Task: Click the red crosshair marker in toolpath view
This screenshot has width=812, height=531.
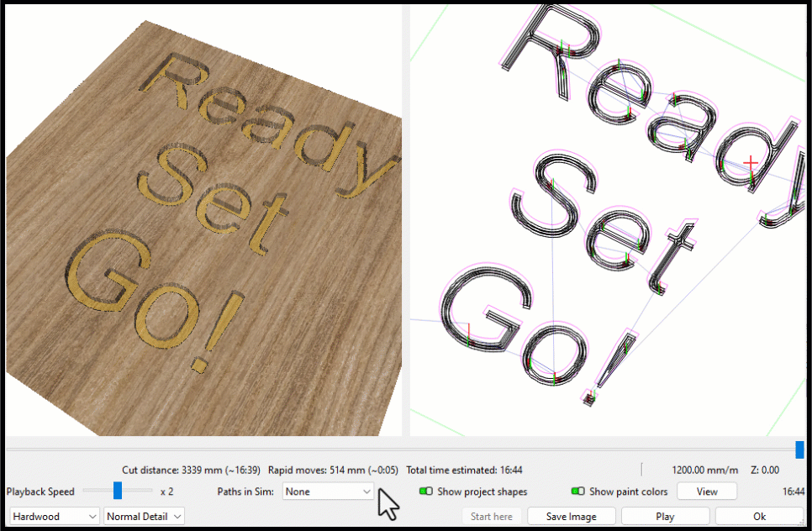Action: click(x=751, y=161)
